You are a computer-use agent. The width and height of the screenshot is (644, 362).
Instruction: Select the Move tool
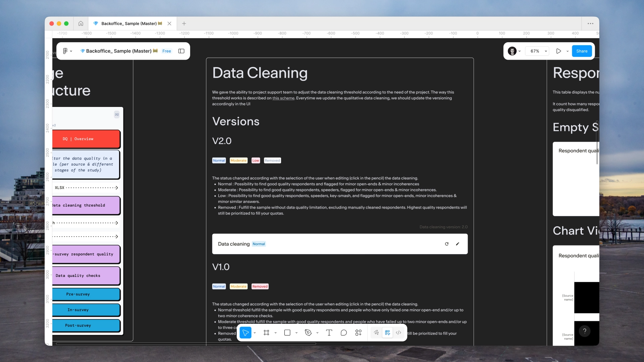point(246,333)
